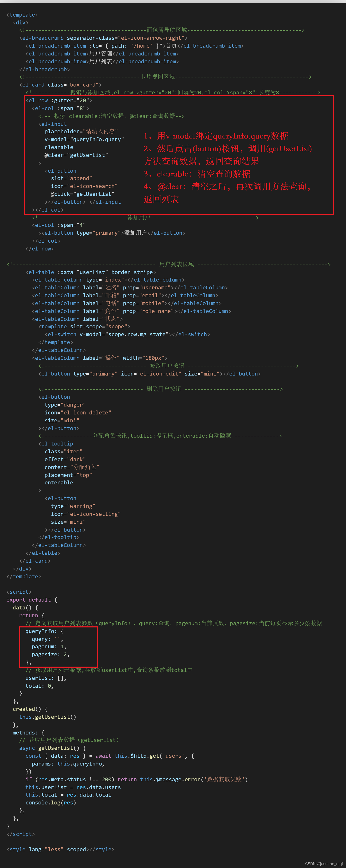
Task: Click the style lang="less" scoped line
Action: click(61, 850)
